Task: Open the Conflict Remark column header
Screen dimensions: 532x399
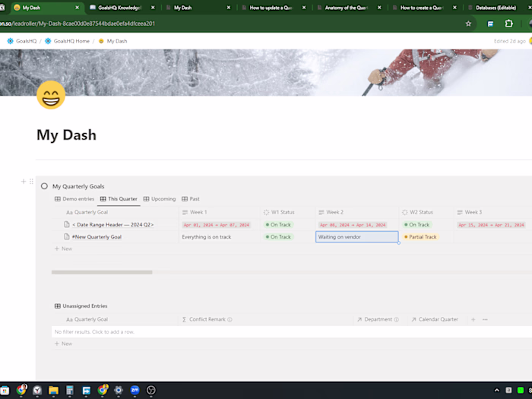Action: 266,319
